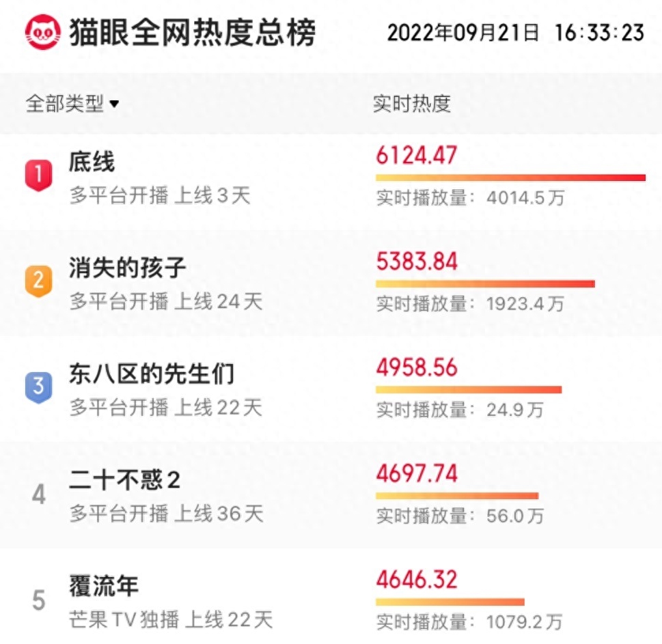The height and width of the screenshot is (644, 662).
Task: Click the 6124.47 heat value
Action: tap(416, 156)
